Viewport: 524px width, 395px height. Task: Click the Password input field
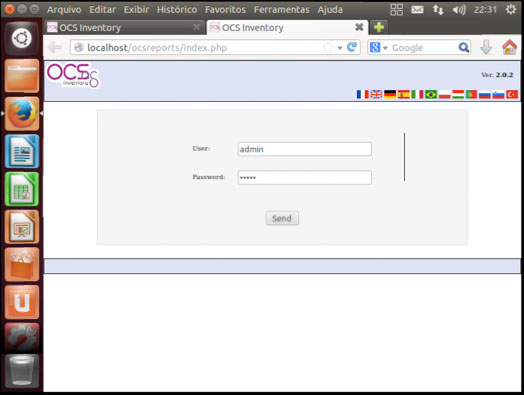point(304,177)
